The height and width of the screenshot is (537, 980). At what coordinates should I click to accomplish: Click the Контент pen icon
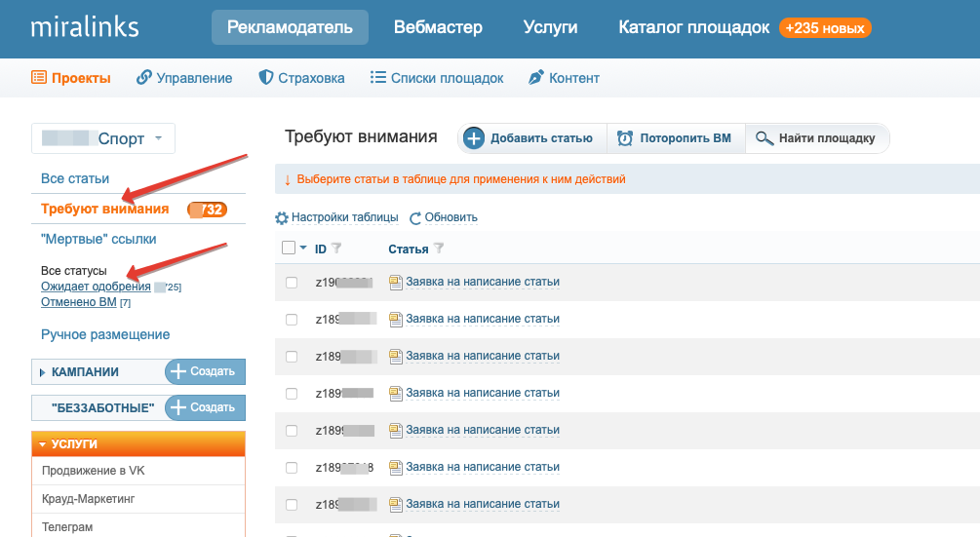(535, 77)
